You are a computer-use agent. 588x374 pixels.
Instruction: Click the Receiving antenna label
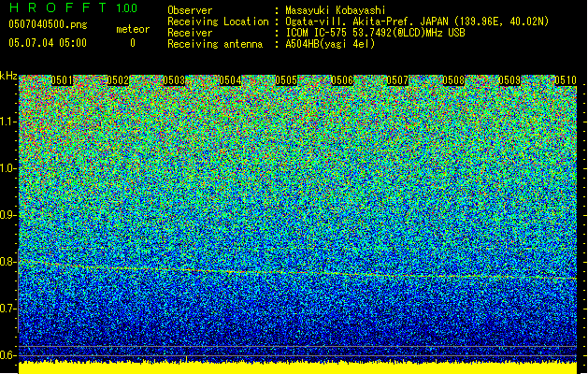(x=215, y=44)
